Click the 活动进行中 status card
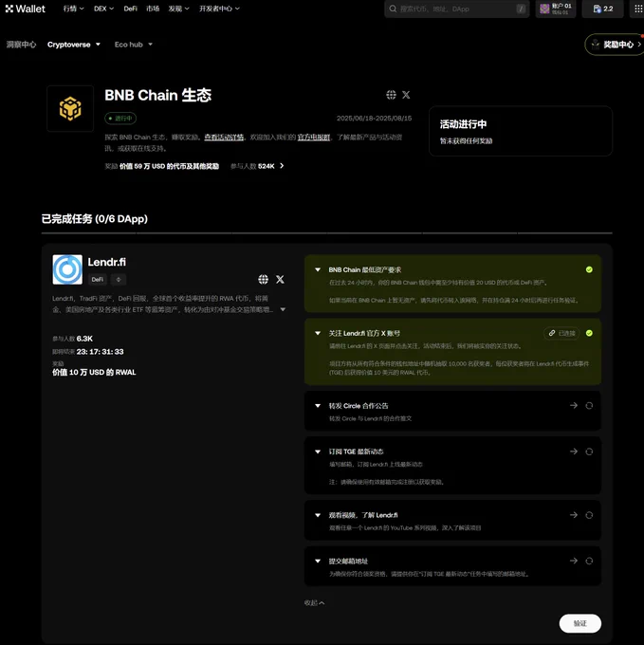The image size is (644, 645). pyautogui.click(x=521, y=131)
